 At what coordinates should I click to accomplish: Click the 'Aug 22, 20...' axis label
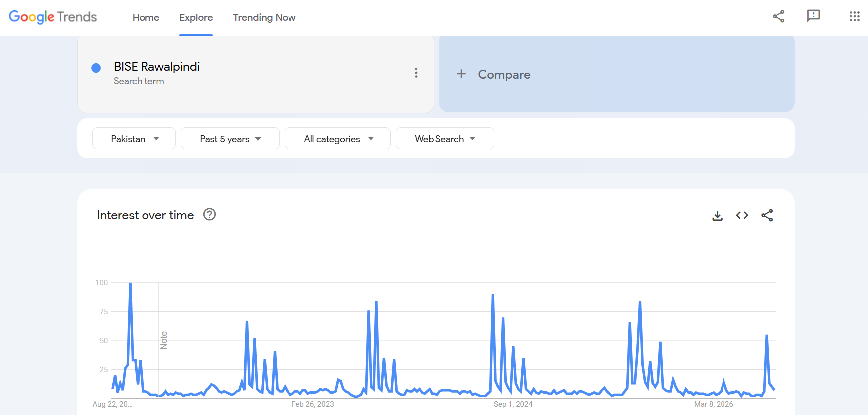(x=113, y=404)
